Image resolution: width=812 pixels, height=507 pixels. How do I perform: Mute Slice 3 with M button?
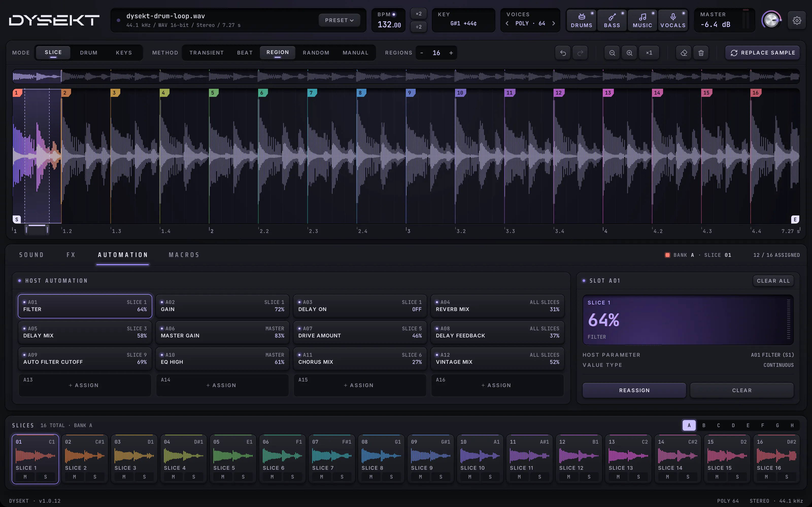click(124, 477)
